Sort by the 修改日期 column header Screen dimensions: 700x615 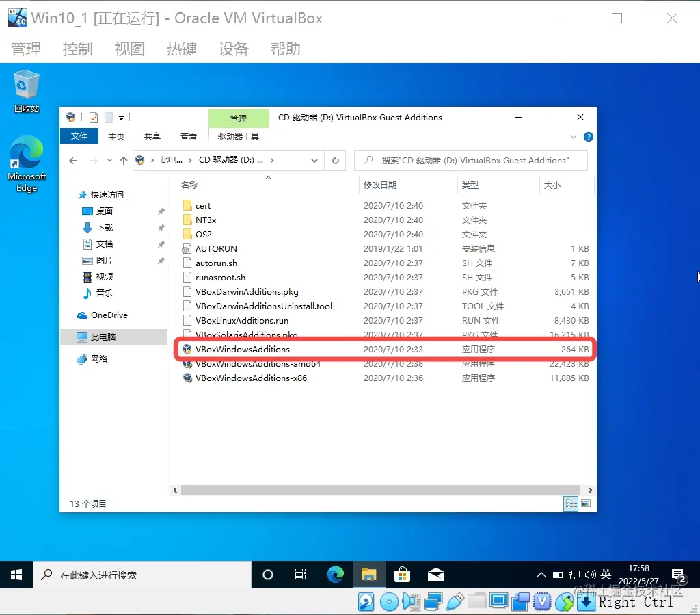point(408,185)
